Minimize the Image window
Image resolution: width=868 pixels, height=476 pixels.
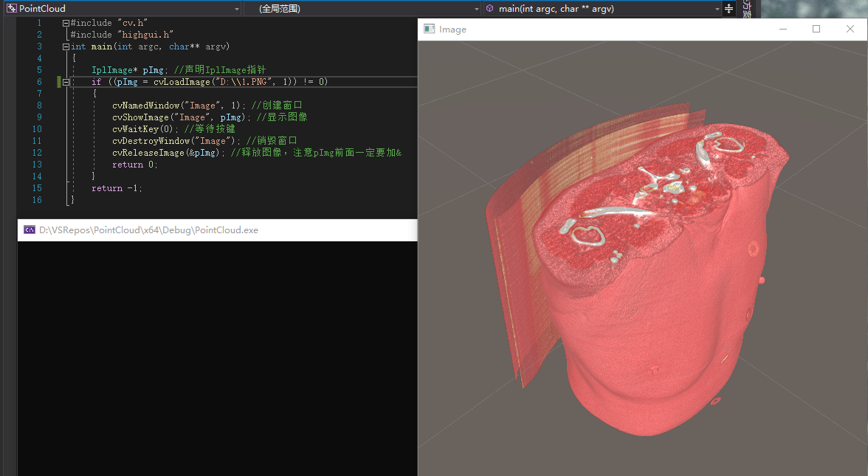tap(782, 29)
